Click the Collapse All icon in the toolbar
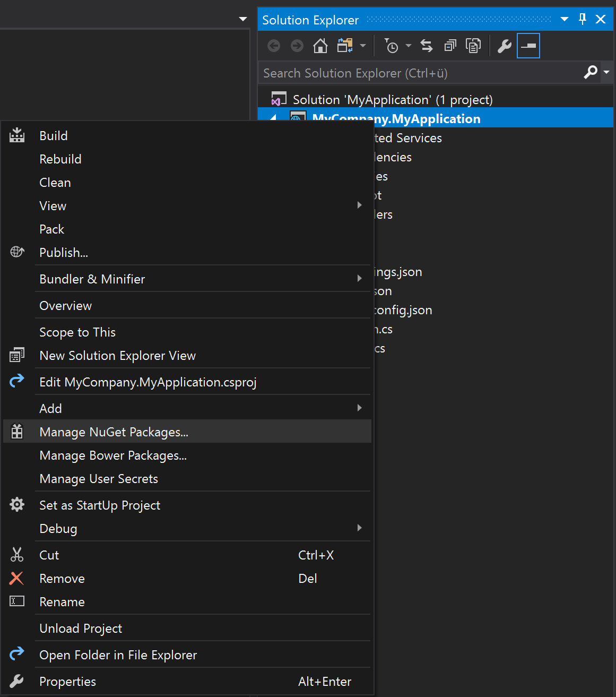616x697 pixels. (450, 46)
